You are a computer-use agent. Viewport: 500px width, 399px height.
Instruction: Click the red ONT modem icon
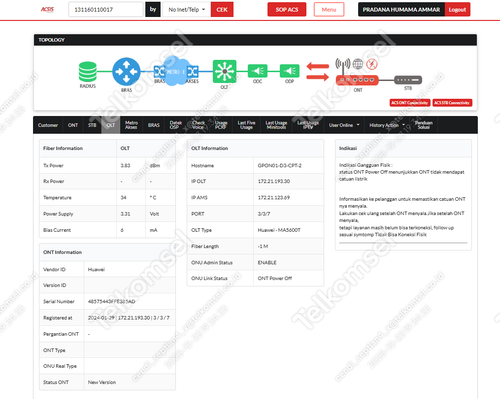357,80
